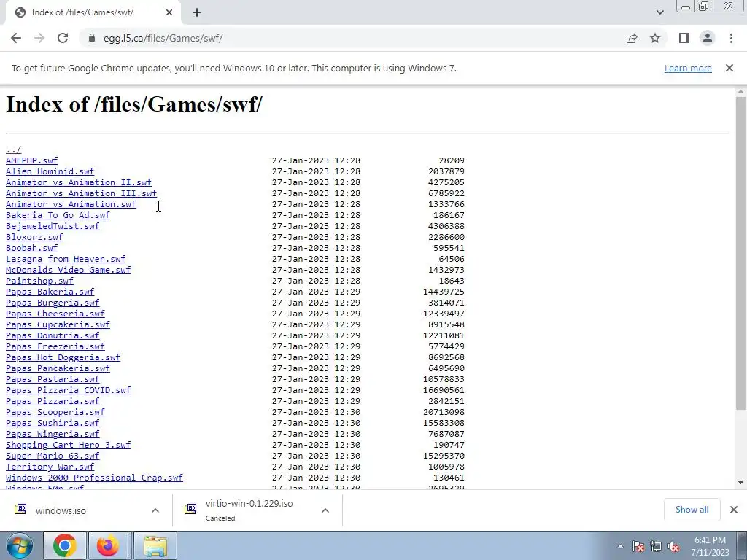Image resolution: width=747 pixels, height=560 pixels.
Task: Open Papas Hot Doggeria.swf link
Action: coord(63,357)
